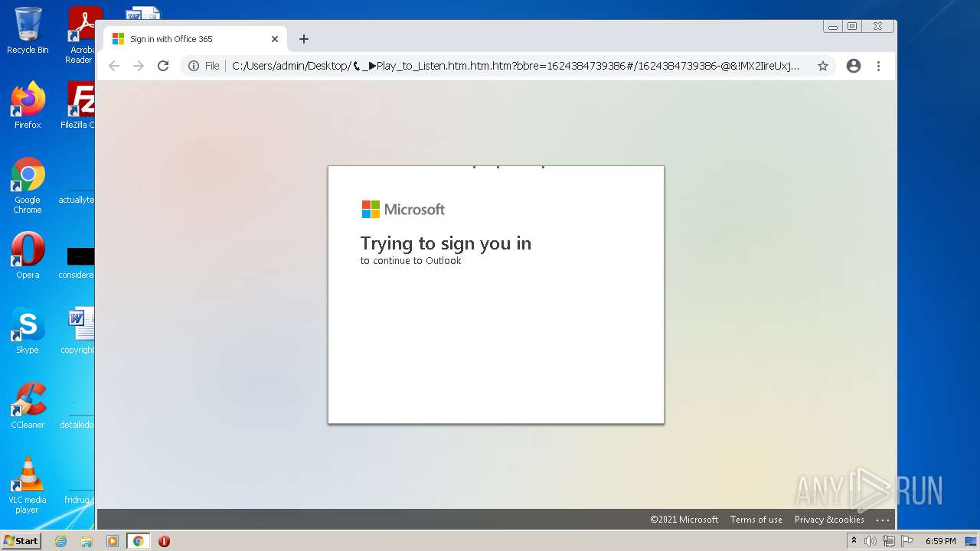Select the Acrobat Reader desktop shortcut

click(81, 35)
